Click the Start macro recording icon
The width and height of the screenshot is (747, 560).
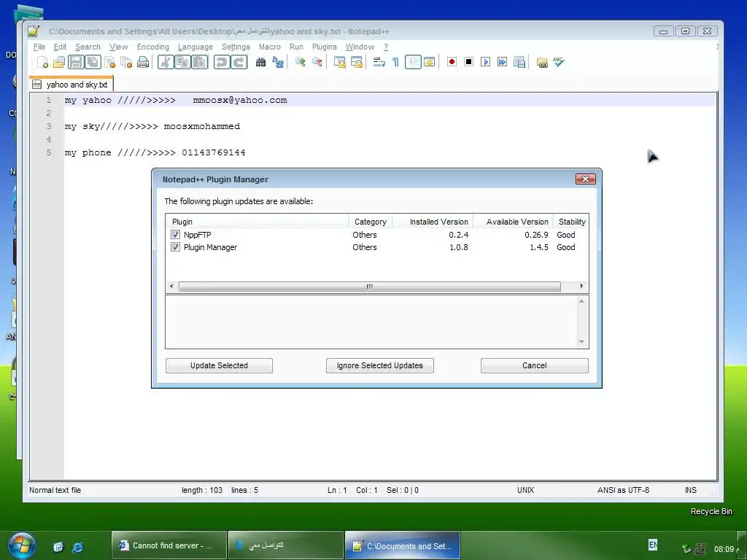point(452,62)
